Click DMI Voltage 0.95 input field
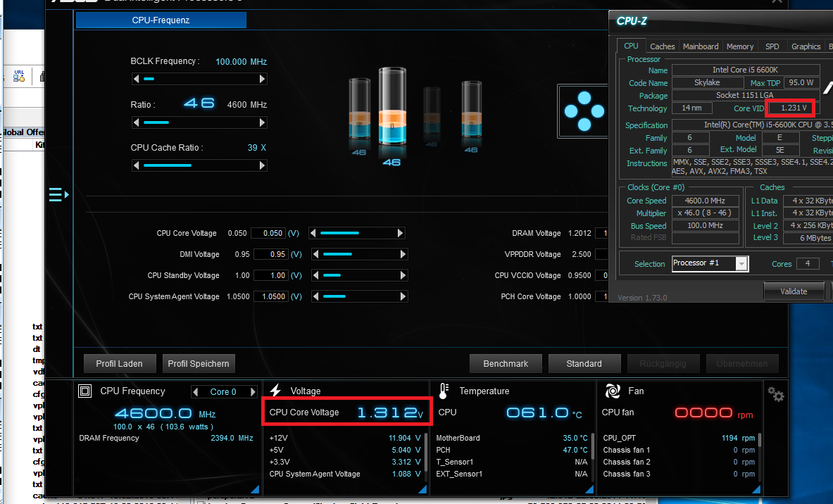The height and width of the screenshot is (504, 833). [x=270, y=254]
